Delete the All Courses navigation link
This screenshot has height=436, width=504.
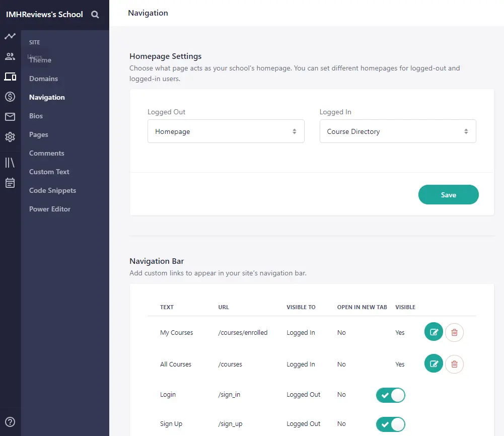click(x=454, y=364)
